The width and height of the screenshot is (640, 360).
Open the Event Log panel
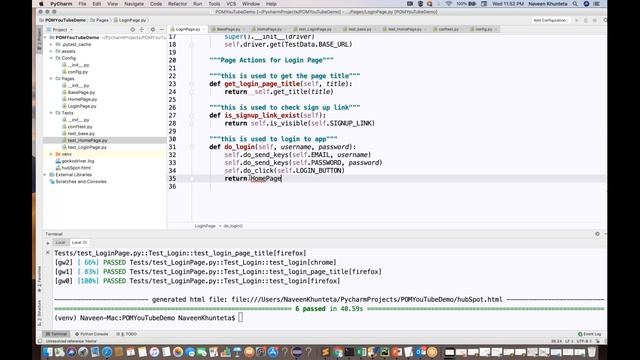[x=589, y=334]
